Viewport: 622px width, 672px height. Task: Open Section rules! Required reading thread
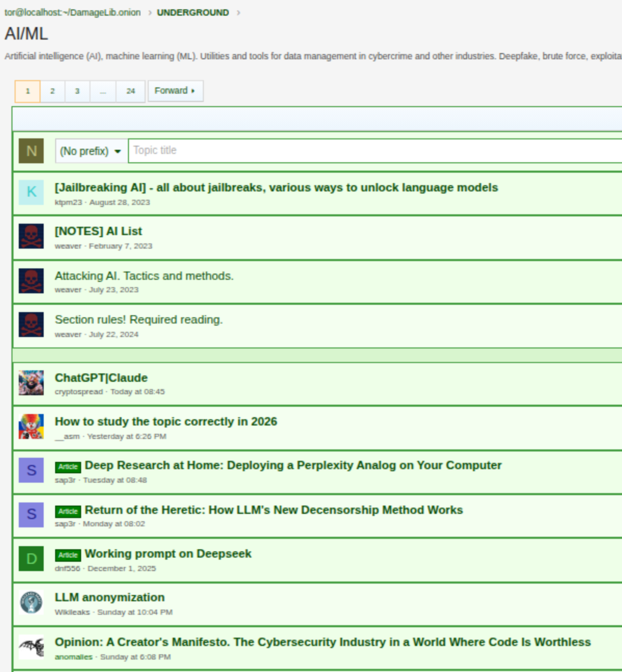(x=138, y=319)
